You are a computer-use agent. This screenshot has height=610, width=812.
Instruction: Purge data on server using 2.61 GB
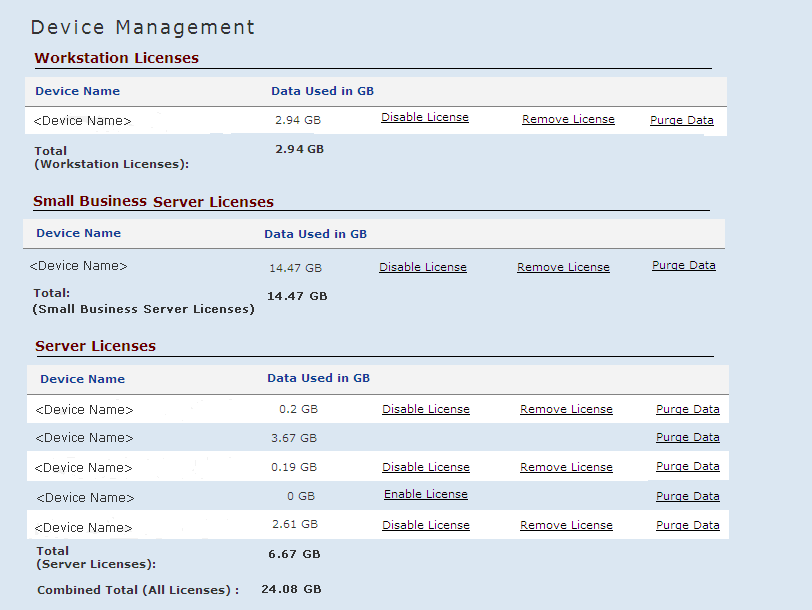pyautogui.click(x=687, y=525)
